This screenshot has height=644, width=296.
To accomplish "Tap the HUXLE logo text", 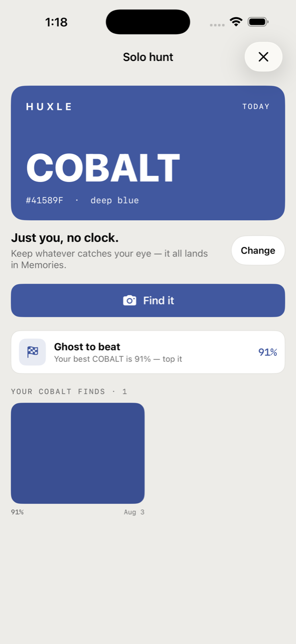I will point(49,106).
